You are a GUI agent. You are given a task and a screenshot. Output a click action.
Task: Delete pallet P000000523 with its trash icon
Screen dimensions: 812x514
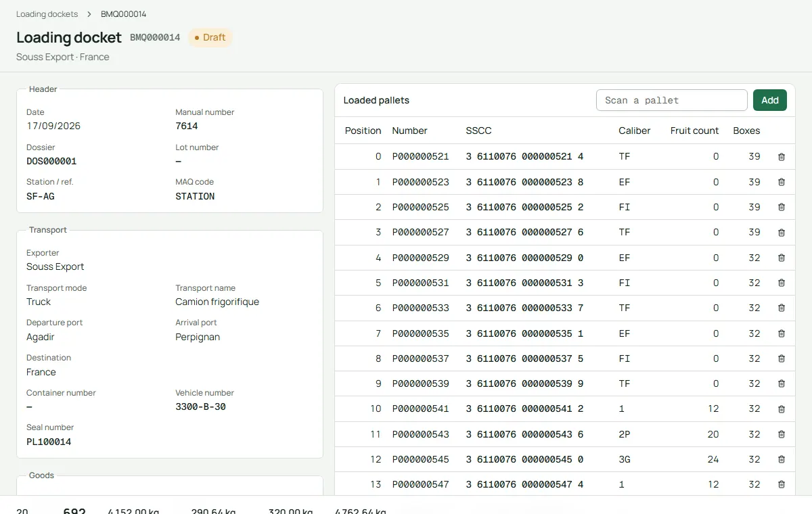[782, 182]
